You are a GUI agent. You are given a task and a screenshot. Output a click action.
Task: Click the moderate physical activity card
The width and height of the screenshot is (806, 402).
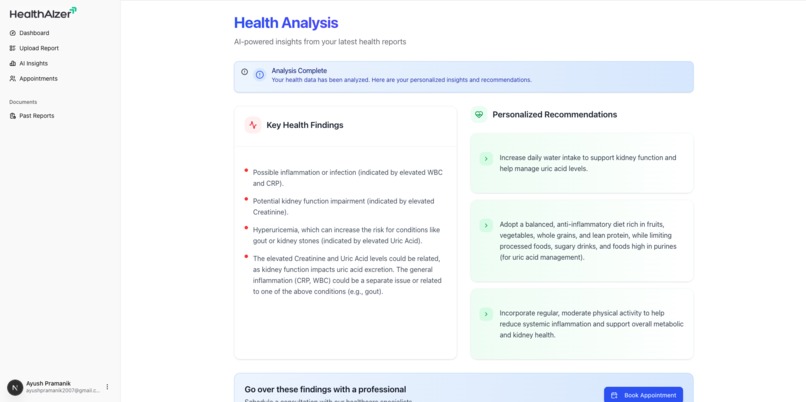582,324
